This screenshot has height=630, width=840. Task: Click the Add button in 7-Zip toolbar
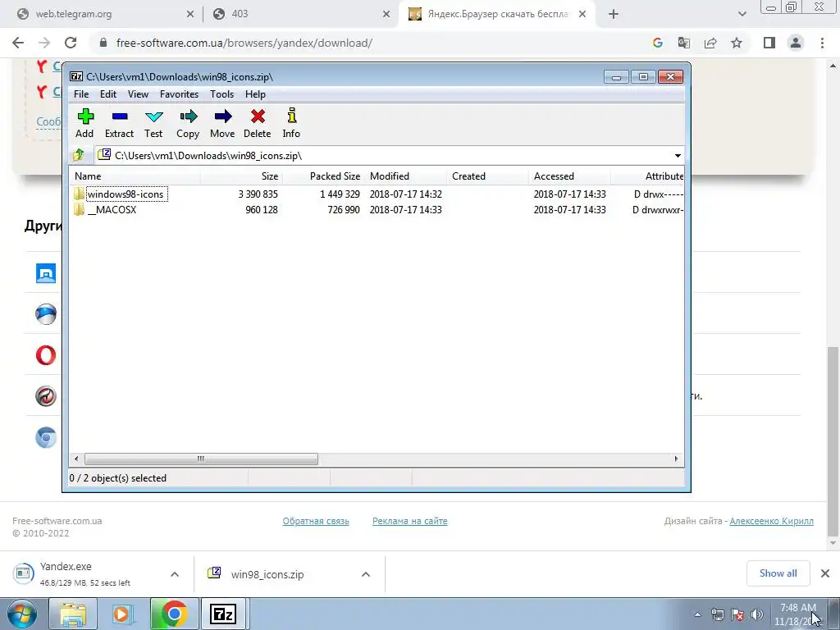[x=84, y=123]
